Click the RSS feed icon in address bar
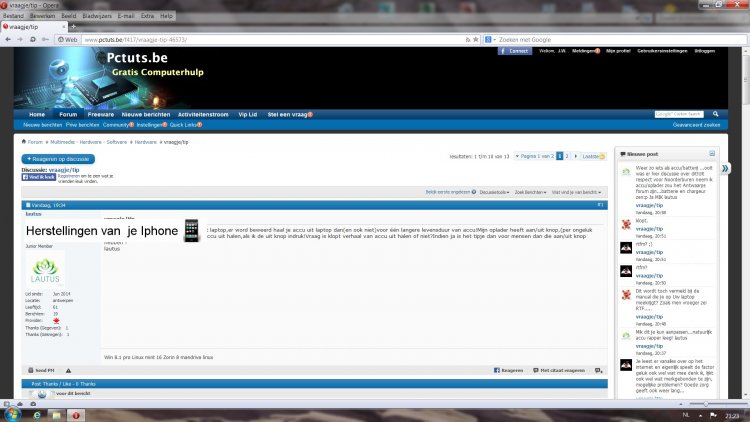The image size is (750, 422). point(468,40)
